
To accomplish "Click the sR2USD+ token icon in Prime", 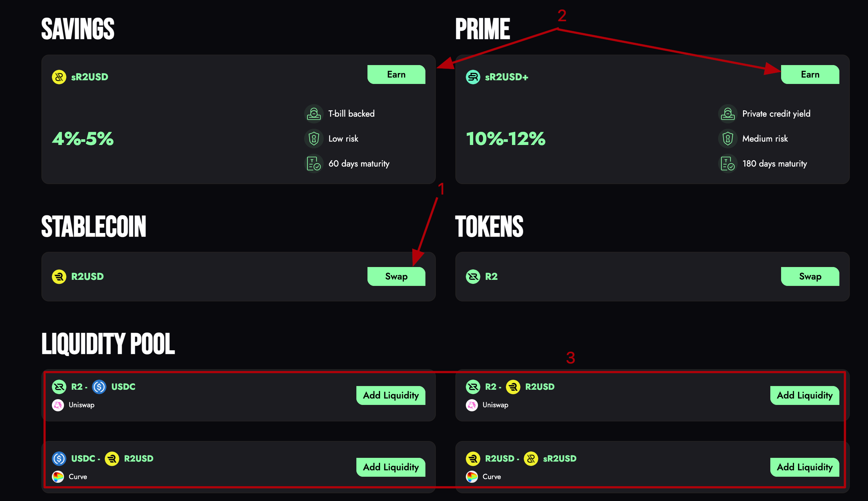I will (473, 77).
